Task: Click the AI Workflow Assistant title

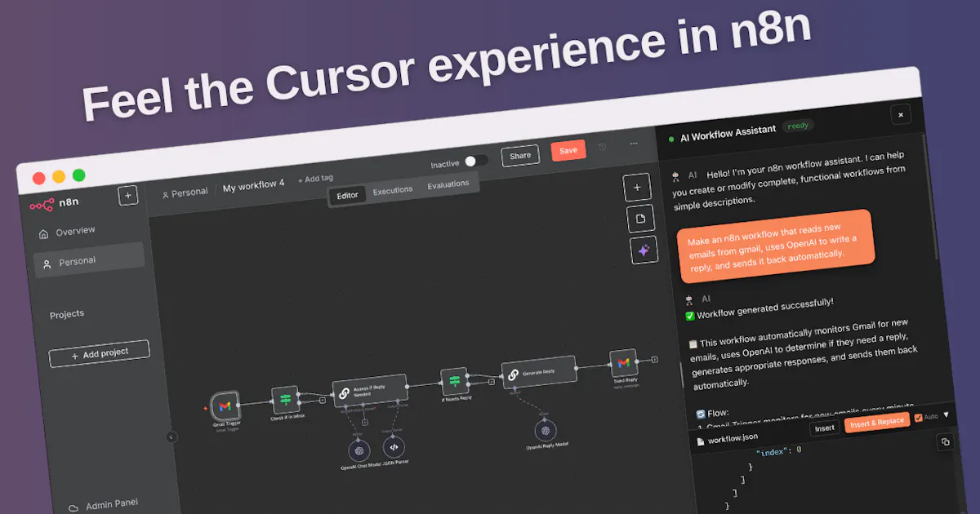Action: pyautogui.click(x=728, y=134)
